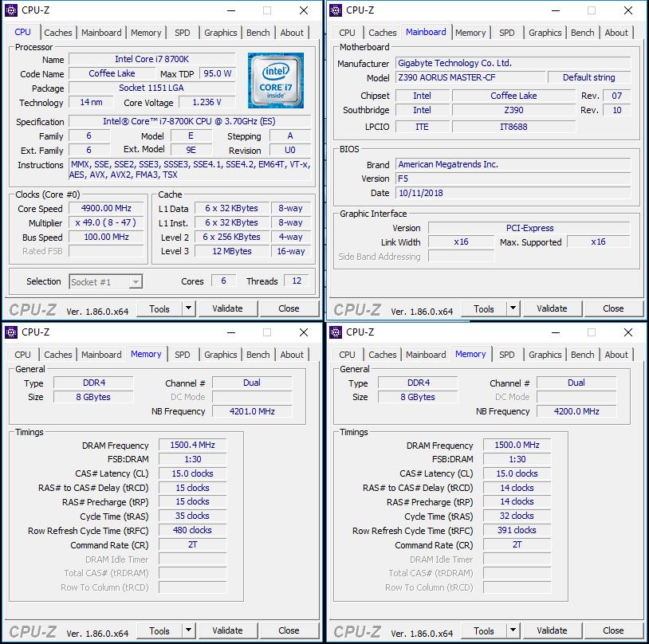The width and height of the screenshot is (649, 644).
Task: Expand Tools arrow in top-left CPU window
Action: 189,308
